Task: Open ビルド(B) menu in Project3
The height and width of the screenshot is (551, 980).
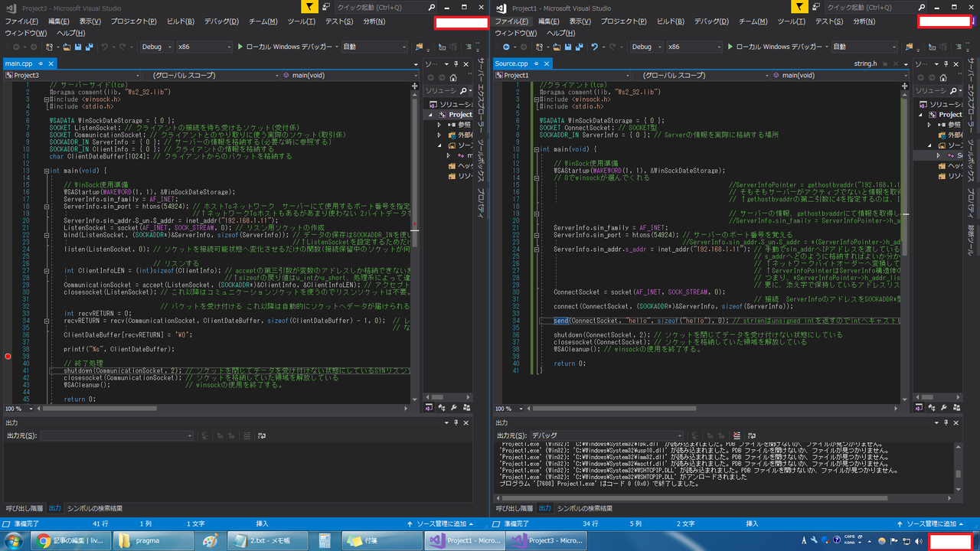Action: [181, 21]
